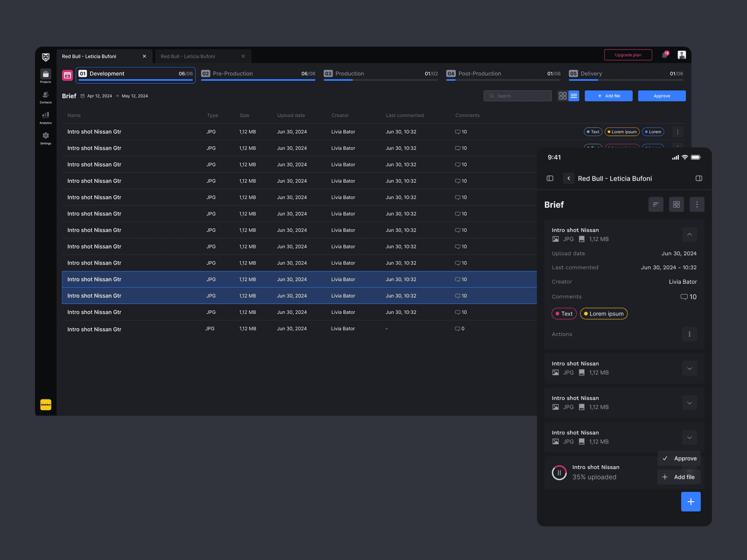Open the user profile avatar
The width and height of the screenshot is (747, 560).
click(682, 55)
